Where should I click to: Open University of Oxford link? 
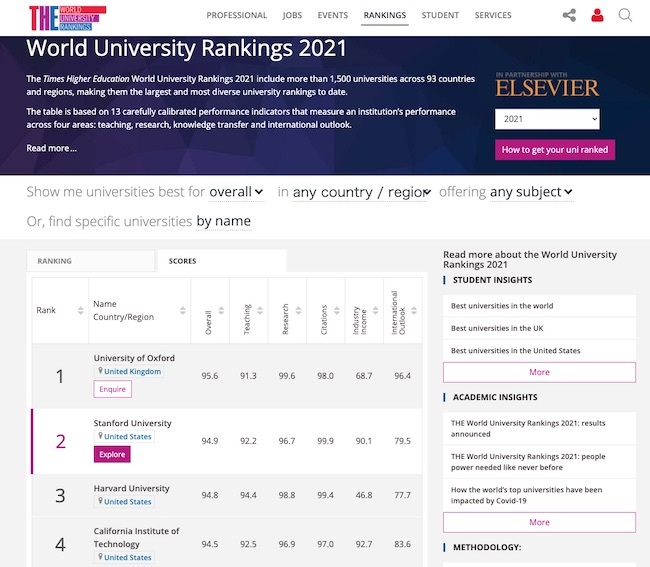(x=134, y=358)
